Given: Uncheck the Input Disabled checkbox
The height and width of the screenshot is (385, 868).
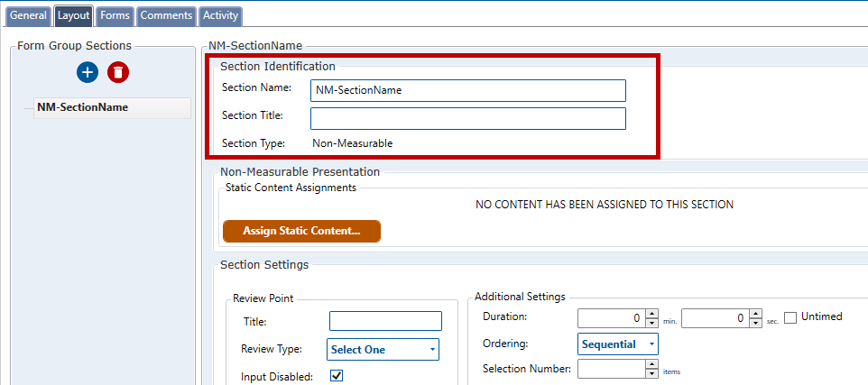Looking at the screenshot, I should click(337, 376).
